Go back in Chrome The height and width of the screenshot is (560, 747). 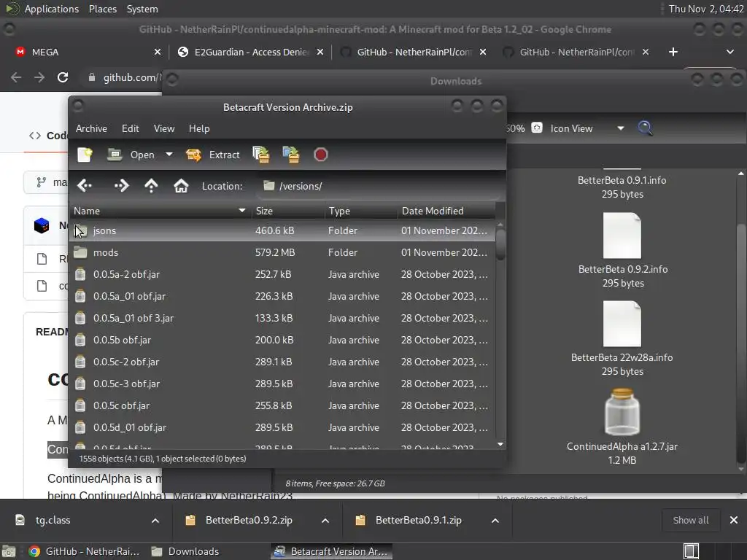click(x=16, y=77)
